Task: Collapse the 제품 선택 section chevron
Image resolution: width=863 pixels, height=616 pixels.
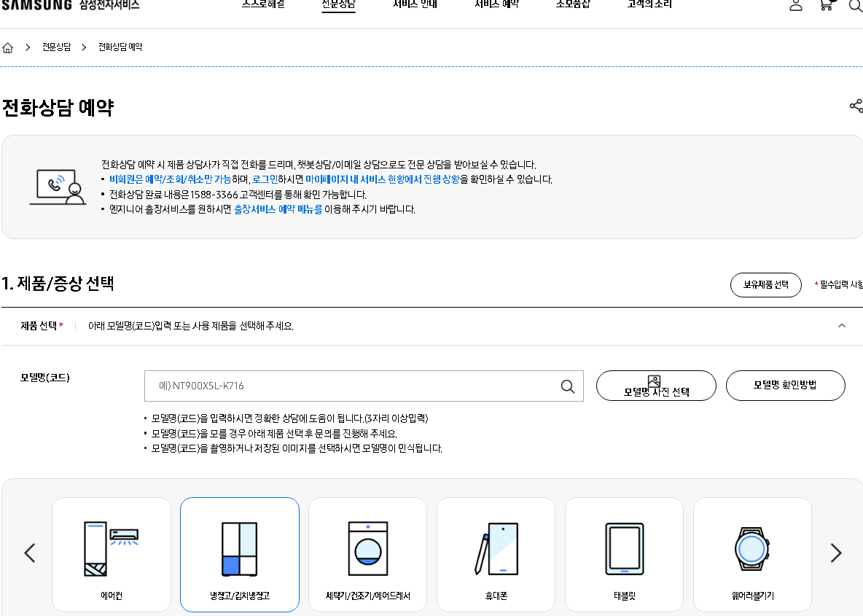Action: tap(842, 326)
